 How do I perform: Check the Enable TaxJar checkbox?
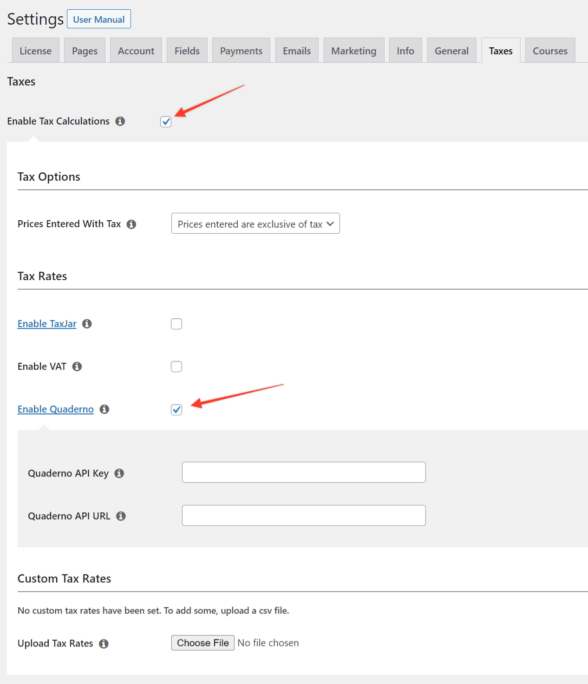pyautogui.click(x=176, y=324)
